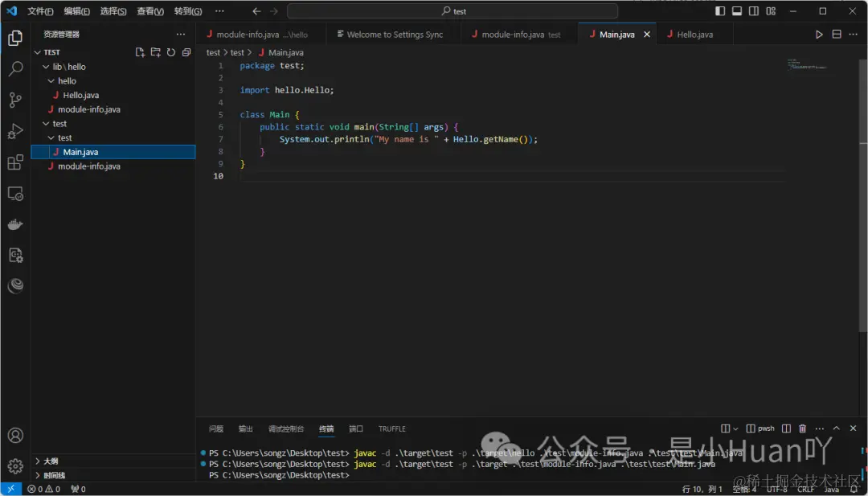Image resolution: width=868 pixels, height=496 pixels.
Task: Open the 文件(F) menu
Action: point(40,11)
